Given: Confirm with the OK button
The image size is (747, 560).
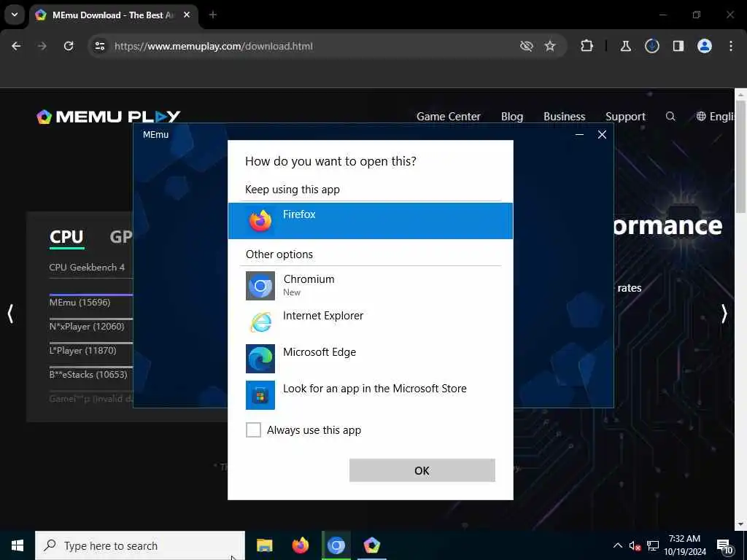Looking at the screenshot, I should tap(422, 470).
